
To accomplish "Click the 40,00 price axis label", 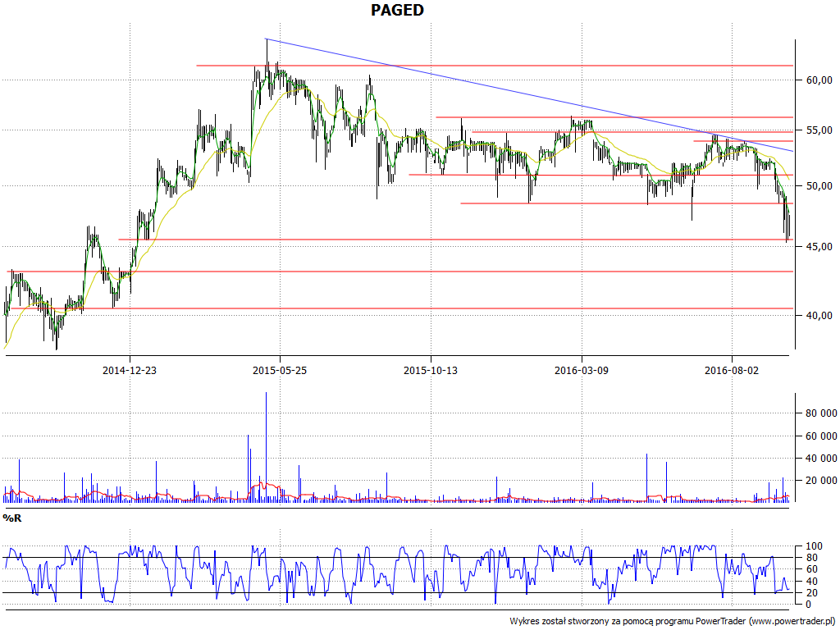I will pos(819,316).
